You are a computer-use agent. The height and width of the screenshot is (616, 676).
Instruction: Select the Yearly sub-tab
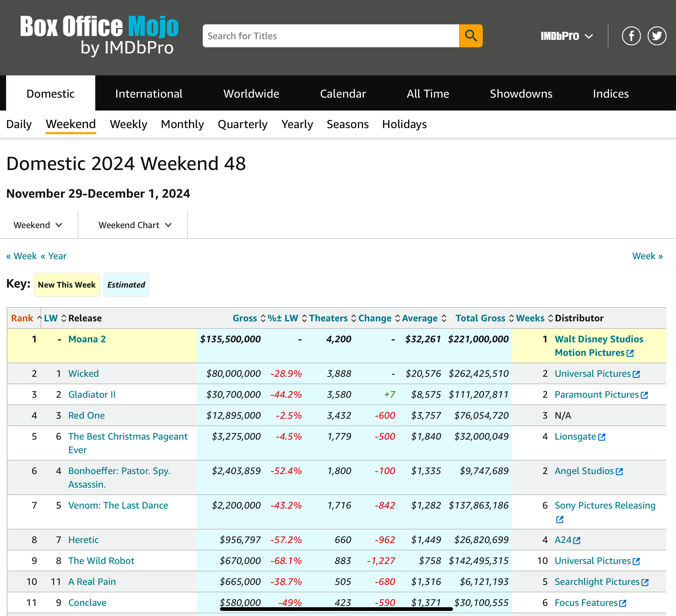(x=297, y=124)
